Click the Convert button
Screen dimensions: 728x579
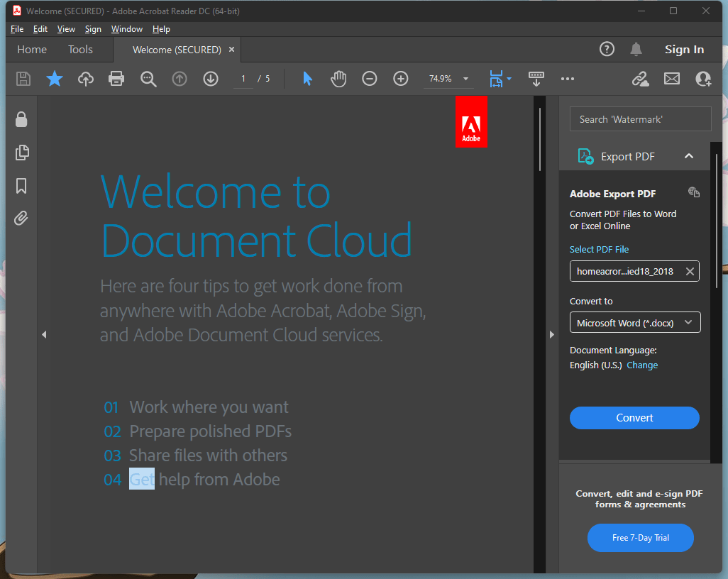coord(634,418)
